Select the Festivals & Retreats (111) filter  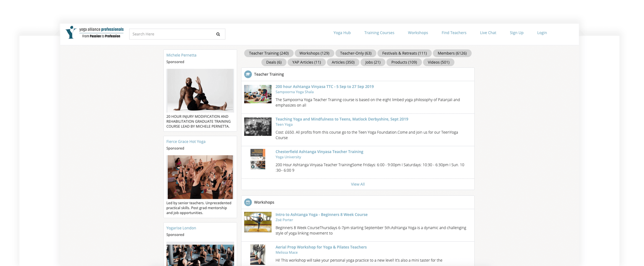404,53
